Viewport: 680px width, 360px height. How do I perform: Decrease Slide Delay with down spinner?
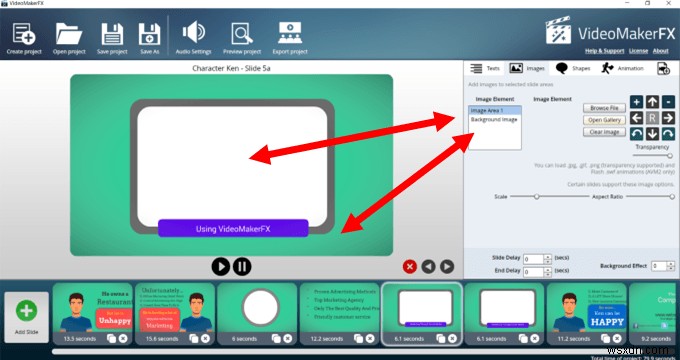[x=547, y=262]
